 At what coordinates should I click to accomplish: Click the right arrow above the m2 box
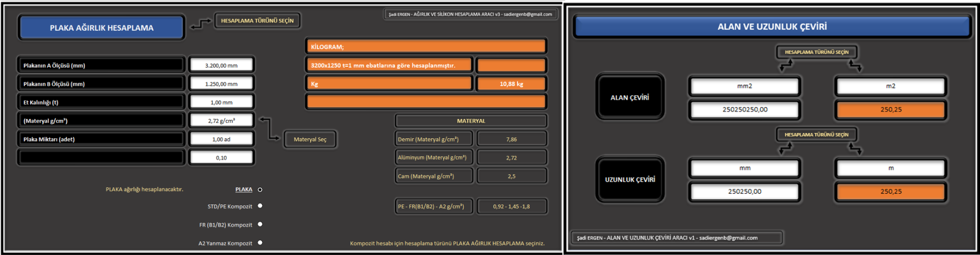[x=855, y=65]
